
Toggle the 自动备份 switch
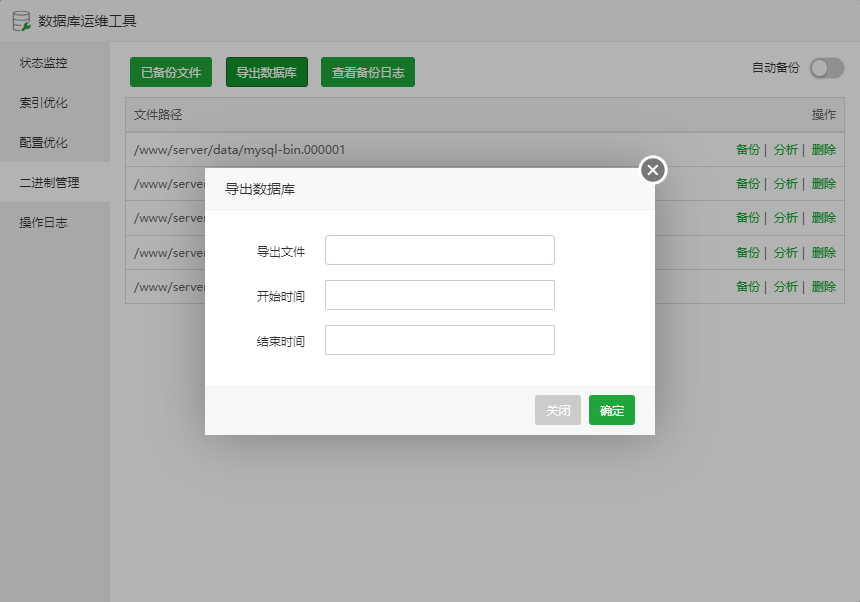point(827,69)
